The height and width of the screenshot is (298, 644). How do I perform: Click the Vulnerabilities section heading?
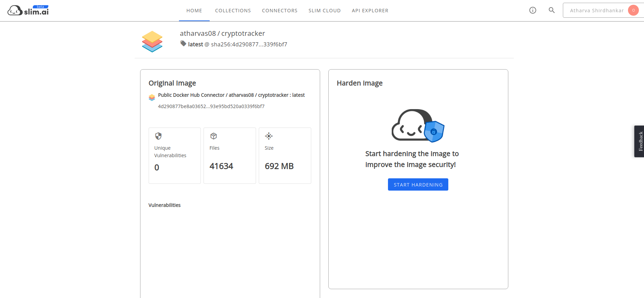click(164, 205)
